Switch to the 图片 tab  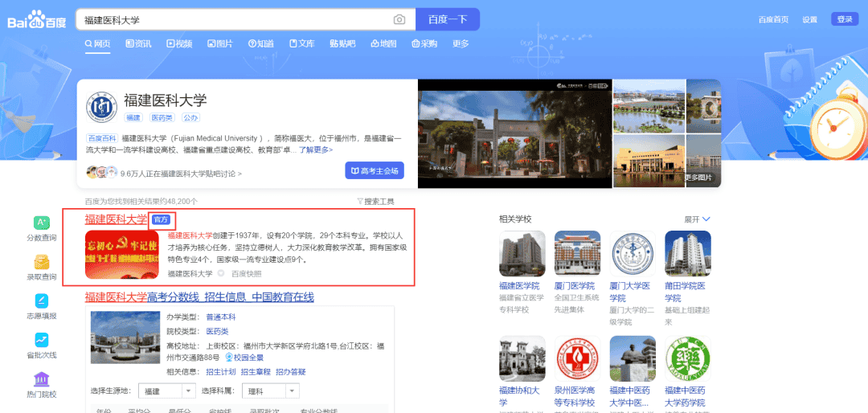click(219, 43)
